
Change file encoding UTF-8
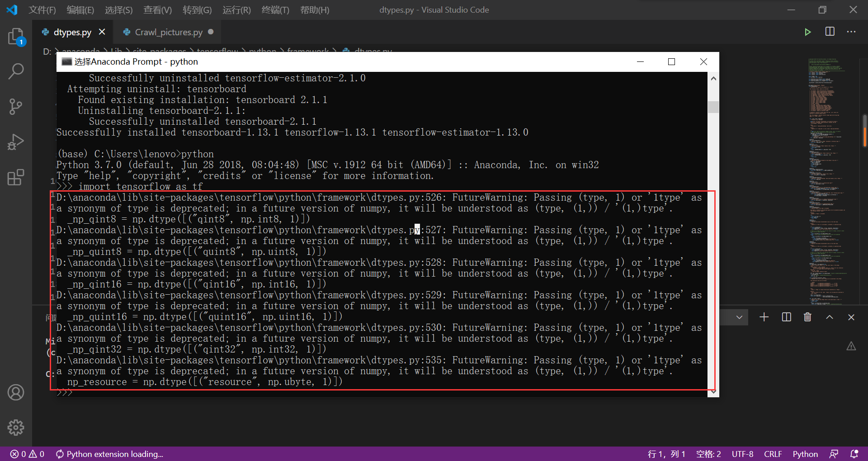tap(742, 454)
